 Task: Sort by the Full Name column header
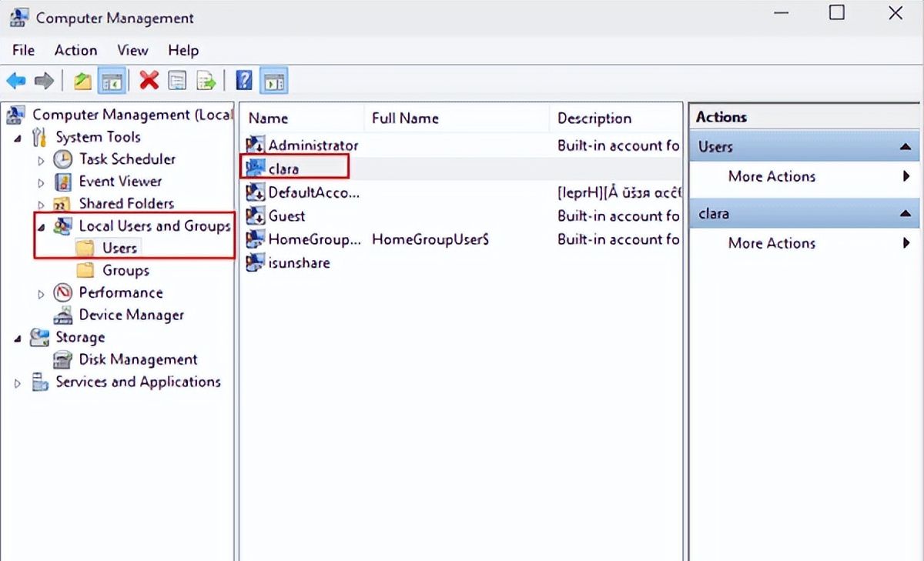[x=457, y=119]
